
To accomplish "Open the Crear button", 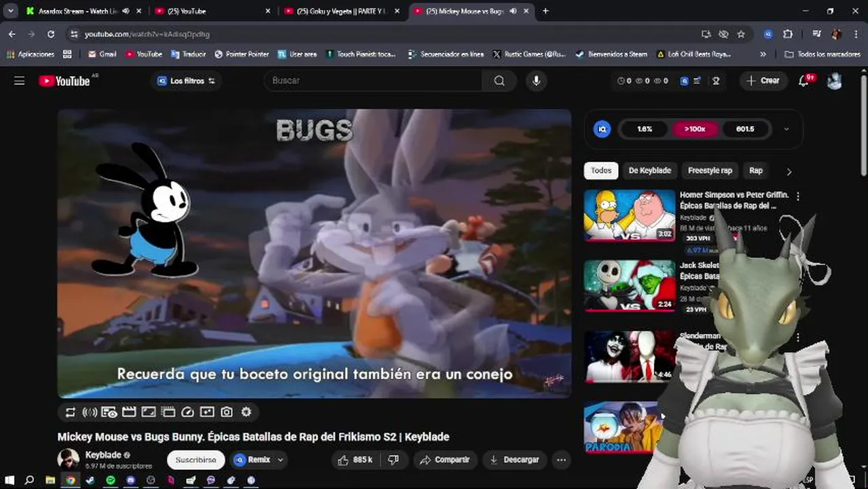I will pyautogui.click(x=763, y=81).
